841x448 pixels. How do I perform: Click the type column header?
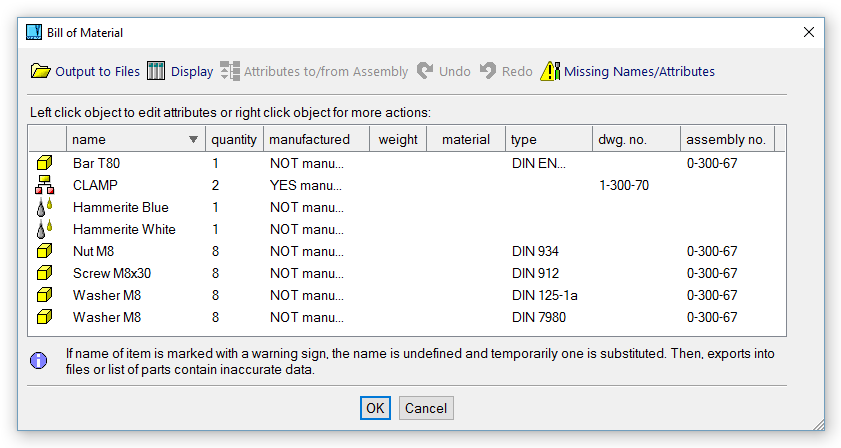525,140
